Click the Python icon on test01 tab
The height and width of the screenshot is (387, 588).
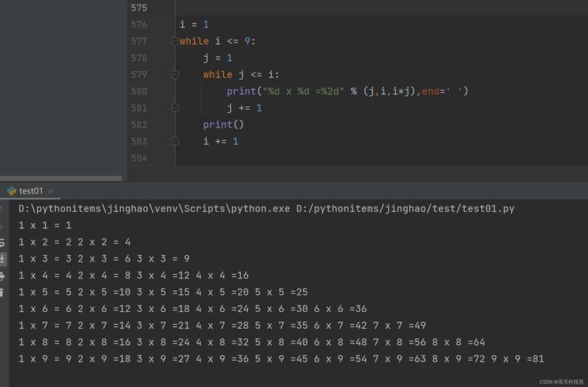[x=12, y=191]
